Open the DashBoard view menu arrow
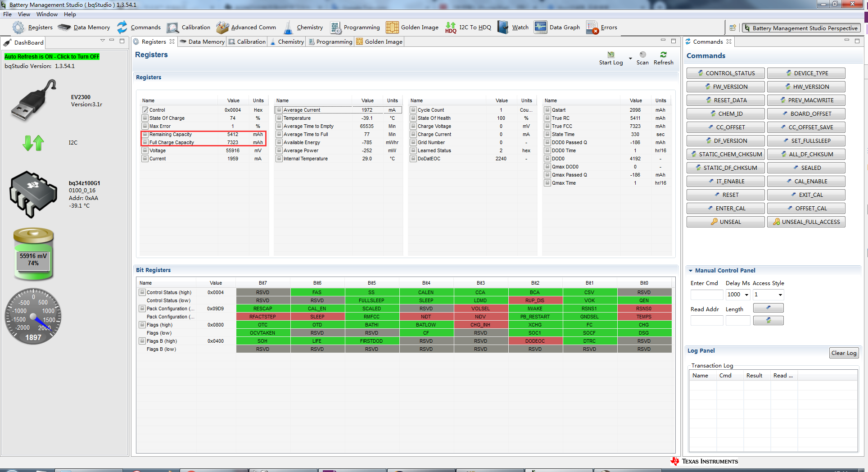The width and height of the screenshot is (868, 472). pos(103,41)
